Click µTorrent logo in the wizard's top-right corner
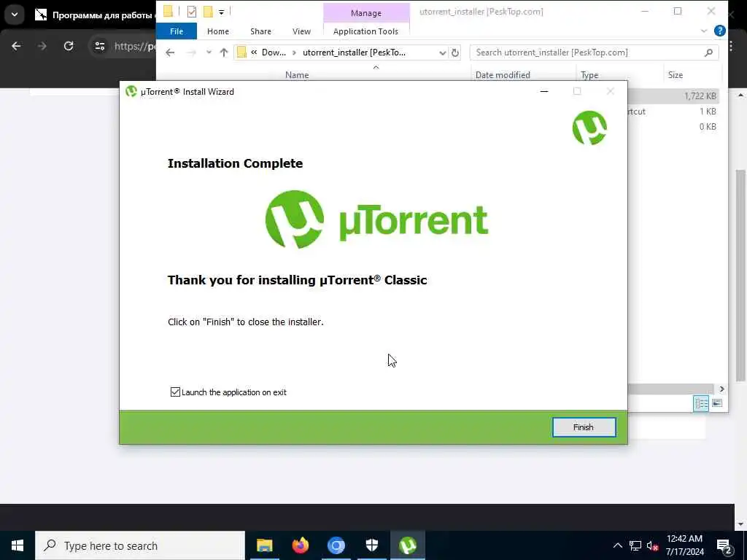The width and height of the screenshot is (747, 560). click(589, 128)
